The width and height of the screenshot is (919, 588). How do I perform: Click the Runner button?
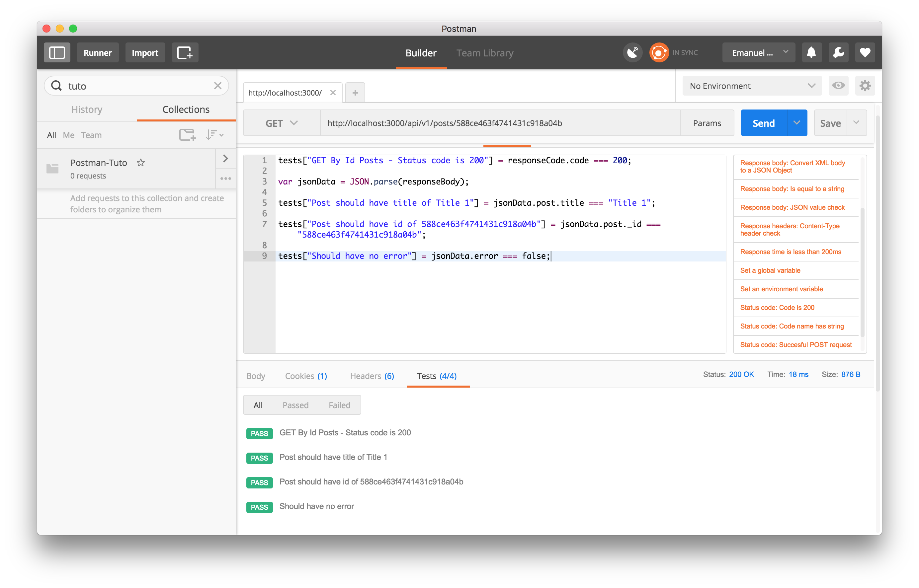[x=98, y=53]
